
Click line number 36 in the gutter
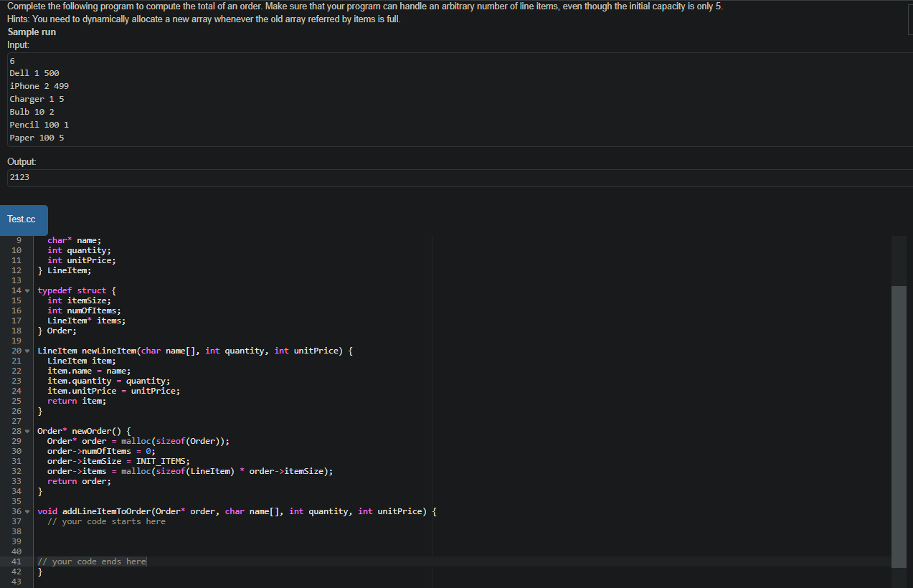coord(16,511)
